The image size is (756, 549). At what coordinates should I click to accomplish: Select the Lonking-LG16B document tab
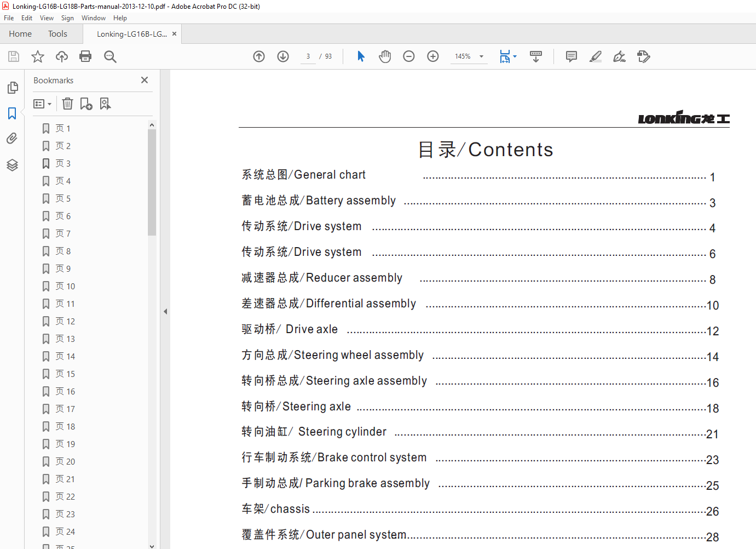132,34
